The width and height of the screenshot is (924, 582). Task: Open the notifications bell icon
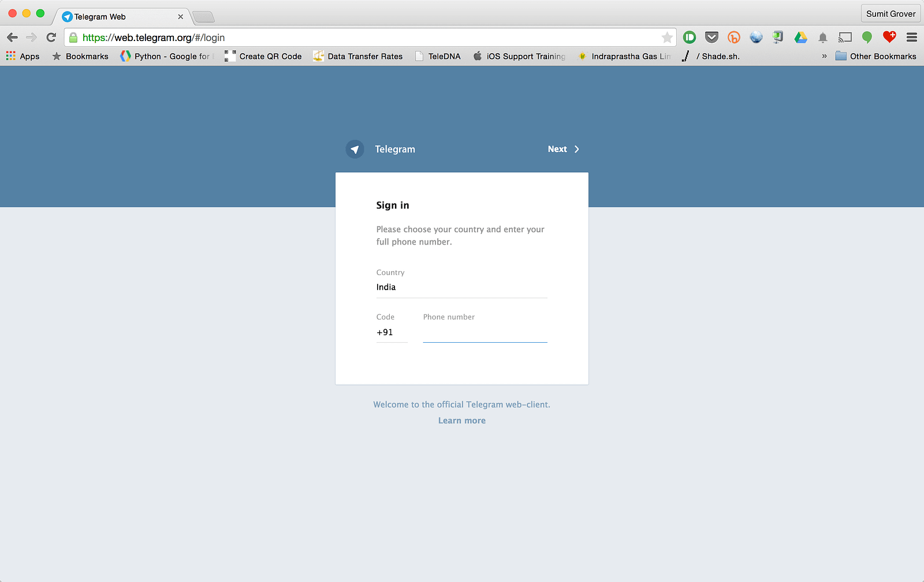823,38
